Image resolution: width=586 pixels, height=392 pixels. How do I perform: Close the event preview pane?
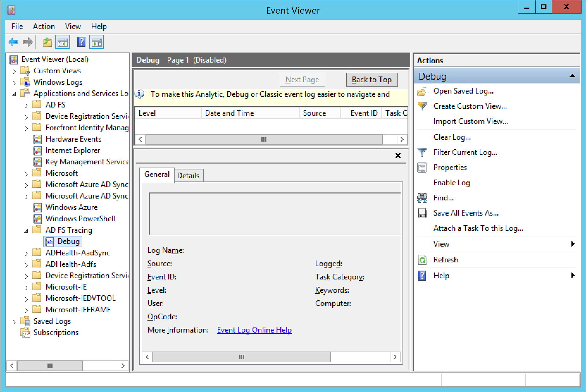(x=398, y=156)
